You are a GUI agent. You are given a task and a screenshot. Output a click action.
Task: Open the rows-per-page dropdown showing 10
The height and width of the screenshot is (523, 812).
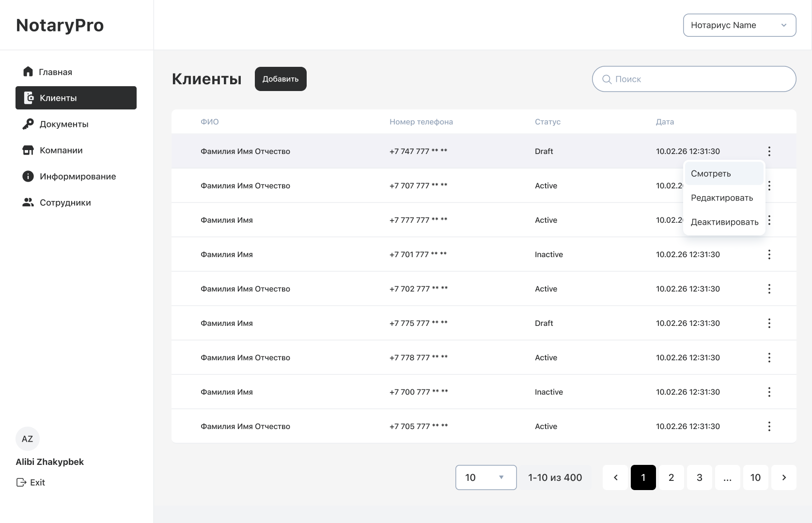[485, 477]
